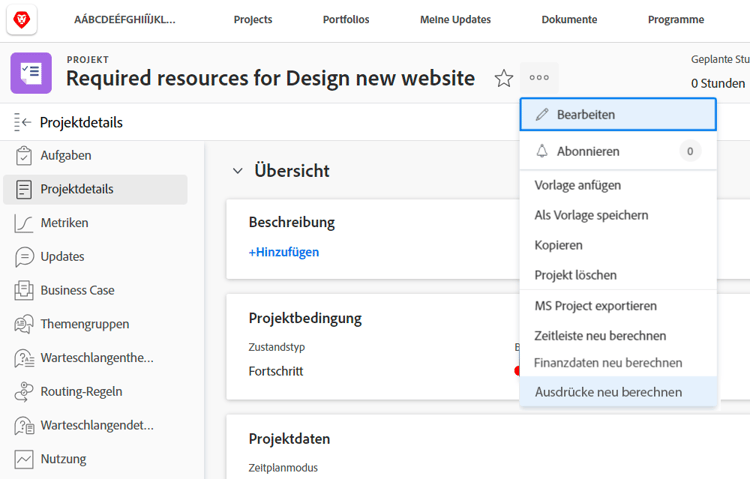
Task: Click the Themengruppen chat icon
Action: pos(23,324)
